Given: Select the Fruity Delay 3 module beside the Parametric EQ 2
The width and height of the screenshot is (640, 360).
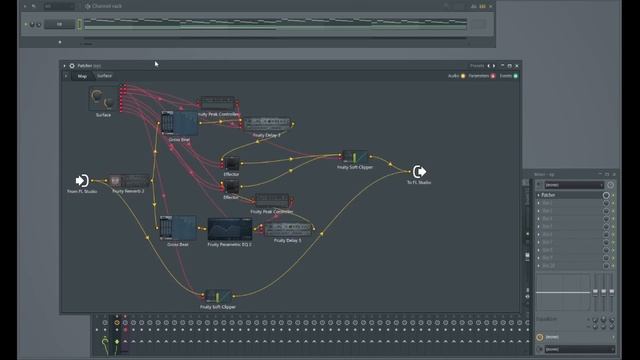Looking at the screenshot, I should click(x=288, y=229).
